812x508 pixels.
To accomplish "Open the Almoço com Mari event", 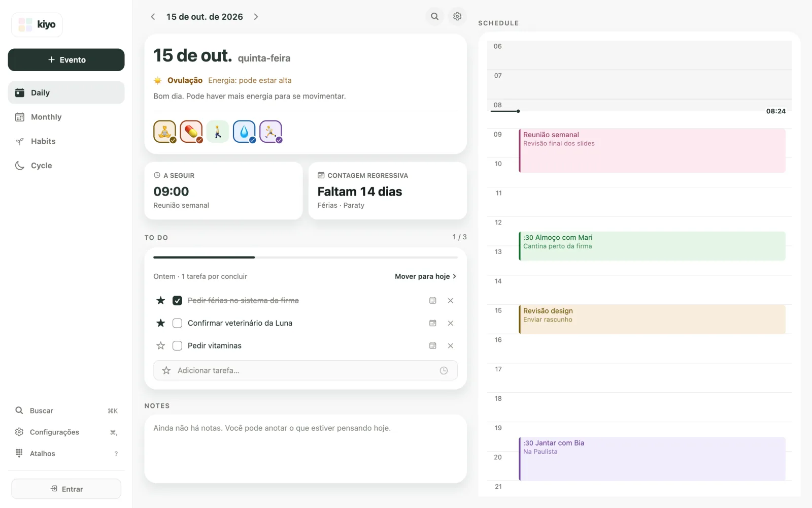I will pos(652,246).
